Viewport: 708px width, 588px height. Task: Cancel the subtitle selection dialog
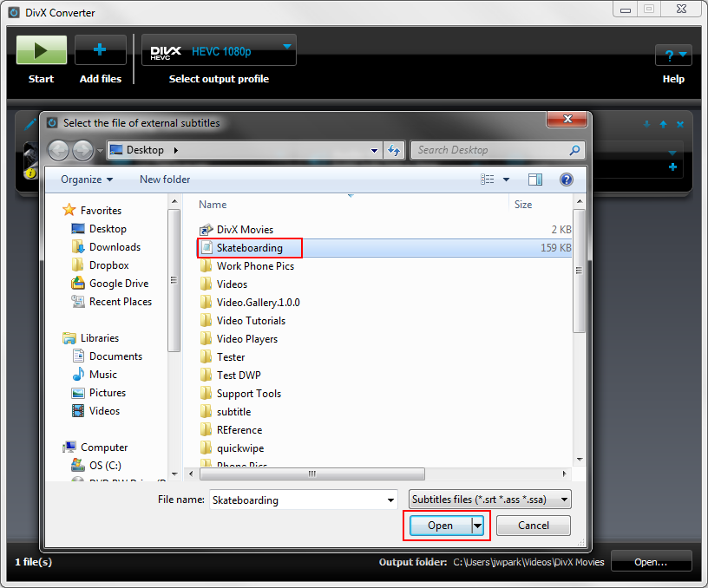click(533, 525)
